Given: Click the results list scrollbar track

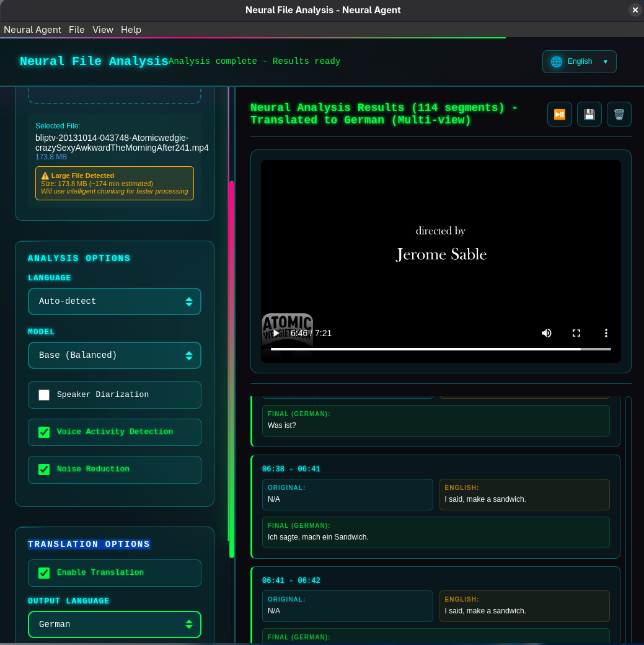Looking at the screenshot, I should [x=628, y=519].
